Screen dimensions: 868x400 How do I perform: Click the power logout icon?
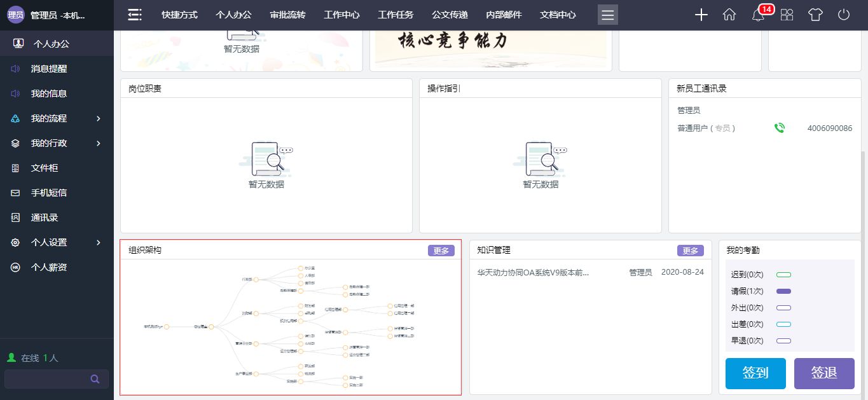844,15
